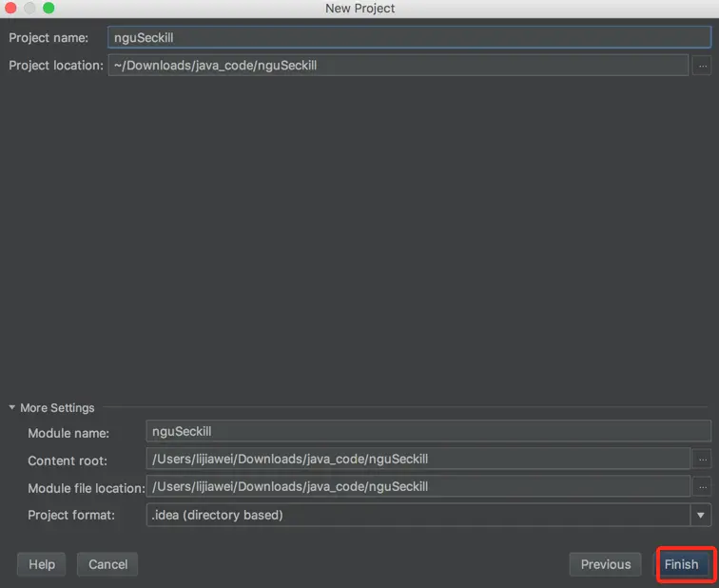Click the Module name input field
This screenshot has width=719, height=588.
[x=428, y=431]
